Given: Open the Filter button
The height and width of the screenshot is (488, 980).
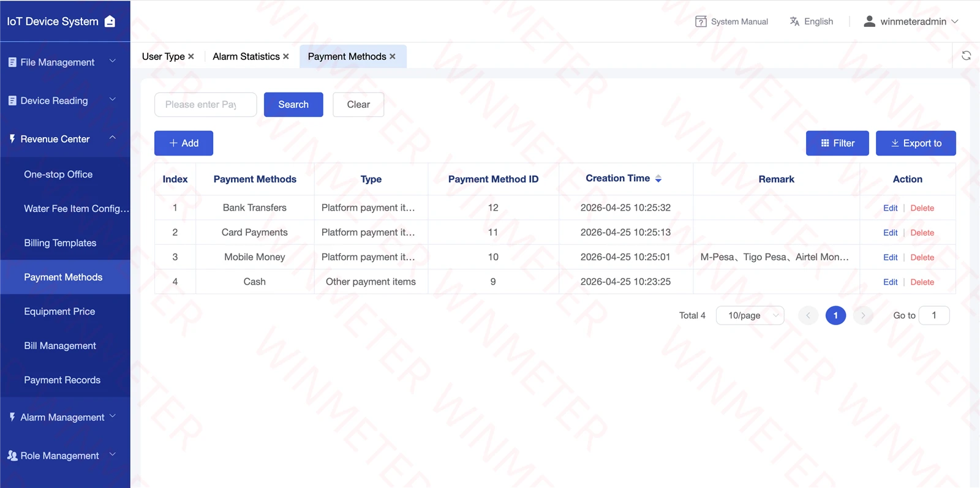Looking at the screenshot, I should 837,143.
